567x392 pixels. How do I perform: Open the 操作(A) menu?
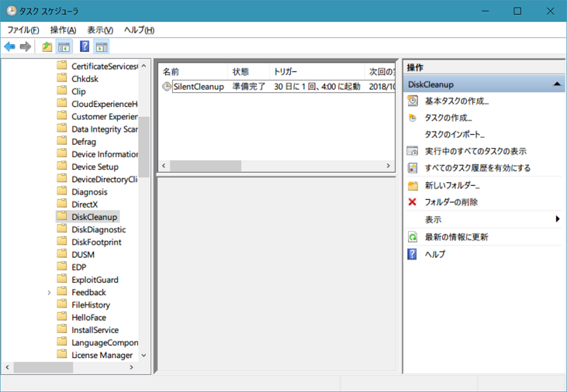[x=64, y=30]
